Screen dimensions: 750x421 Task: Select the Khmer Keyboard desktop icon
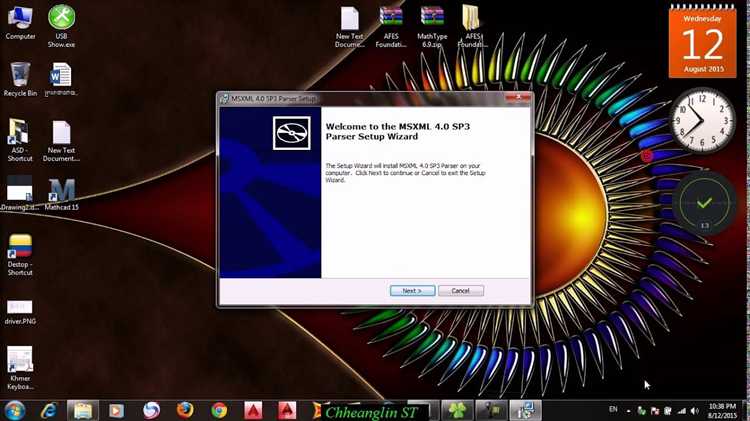(20, 367)
